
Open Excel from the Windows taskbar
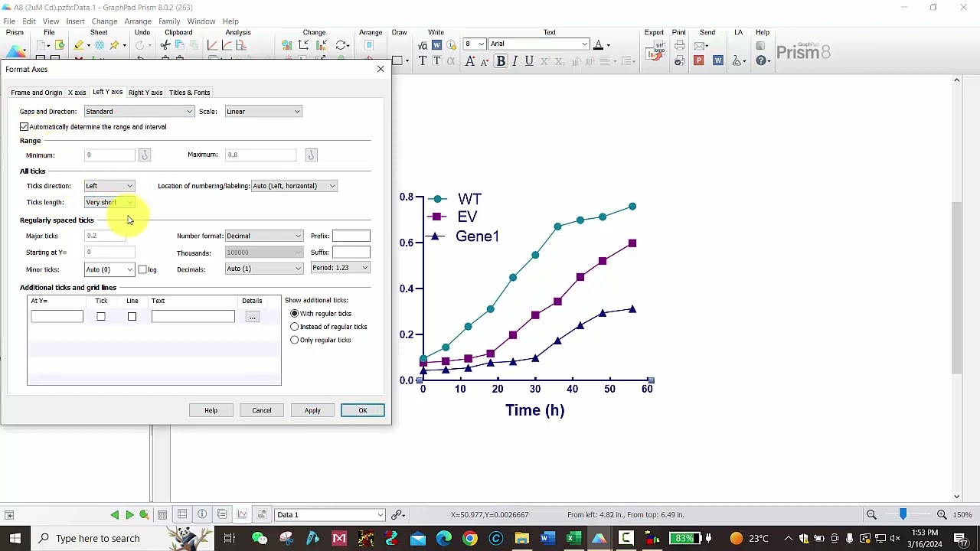[573, 538]
